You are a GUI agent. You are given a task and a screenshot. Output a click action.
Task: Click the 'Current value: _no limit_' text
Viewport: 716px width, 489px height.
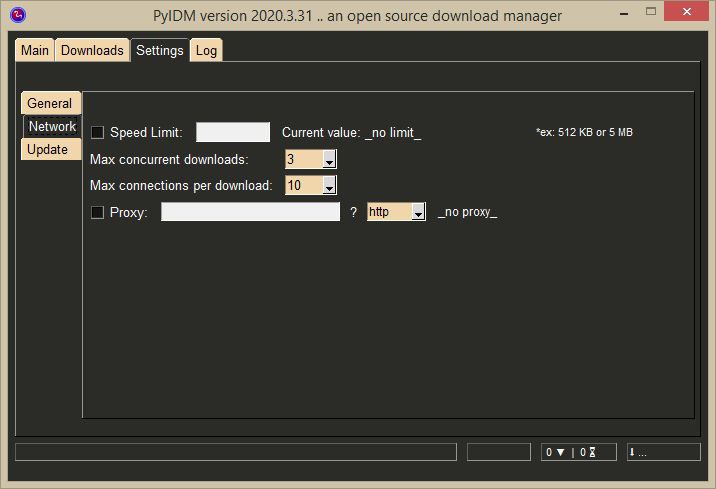[351, 132]
